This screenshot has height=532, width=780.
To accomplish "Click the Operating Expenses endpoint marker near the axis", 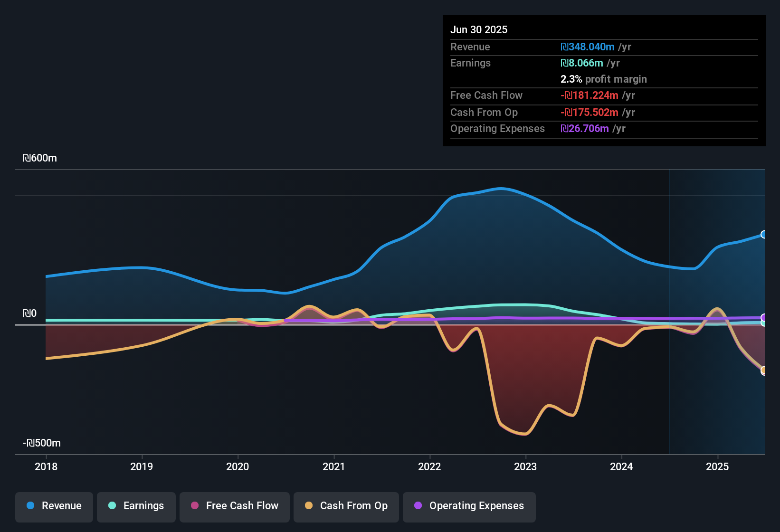I will pos(764,317).
